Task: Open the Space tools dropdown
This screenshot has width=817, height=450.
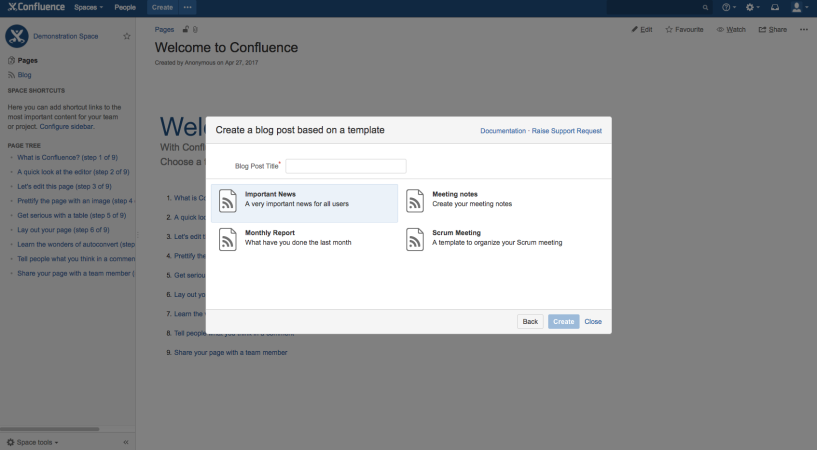Action: tap(32, 442)
